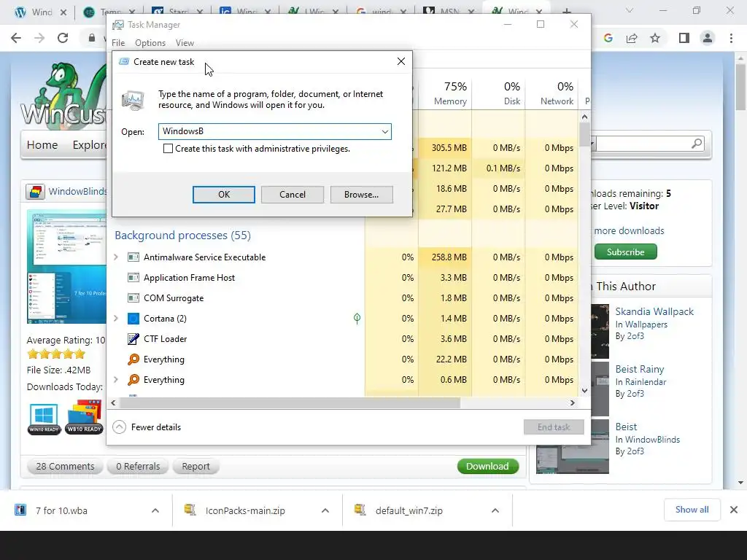Collapse with the Fewer details arrow
The width and height of the screenshot is (747, 560).
tap(119, 427)
